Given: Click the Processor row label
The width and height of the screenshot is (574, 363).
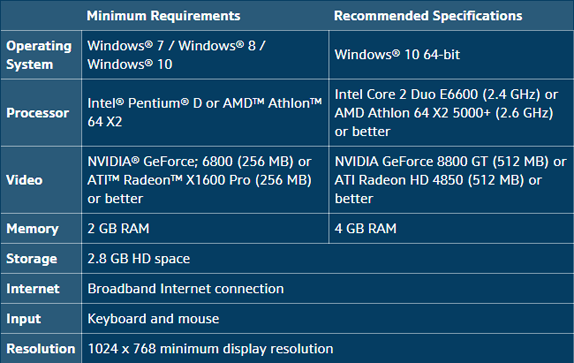Looking at the screenshot, I should [37, 113].
